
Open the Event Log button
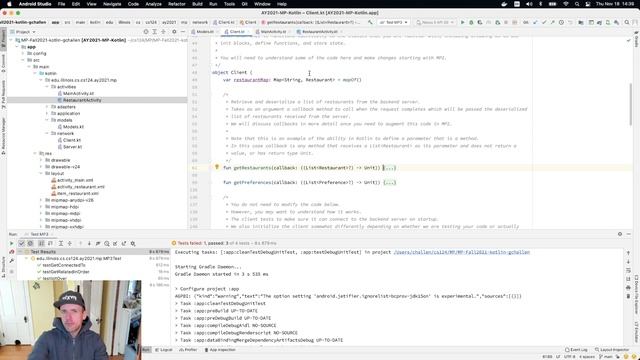576,350
